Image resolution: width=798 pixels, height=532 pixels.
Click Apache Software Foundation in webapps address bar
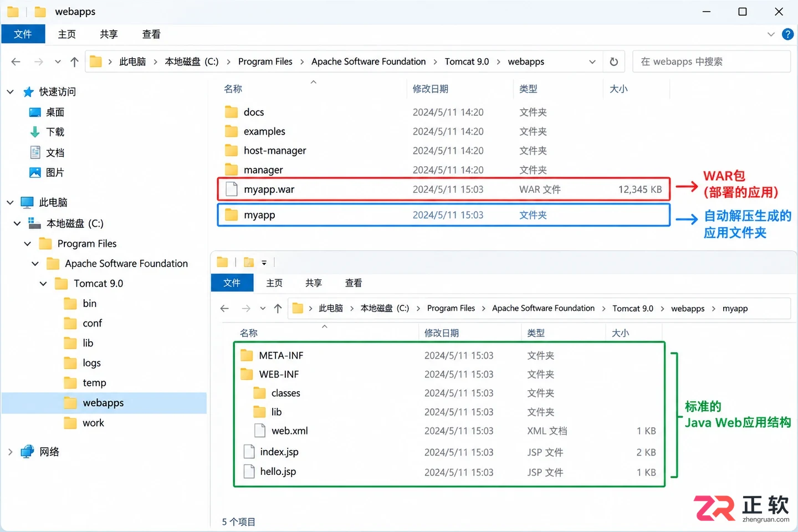pos(369,62)
